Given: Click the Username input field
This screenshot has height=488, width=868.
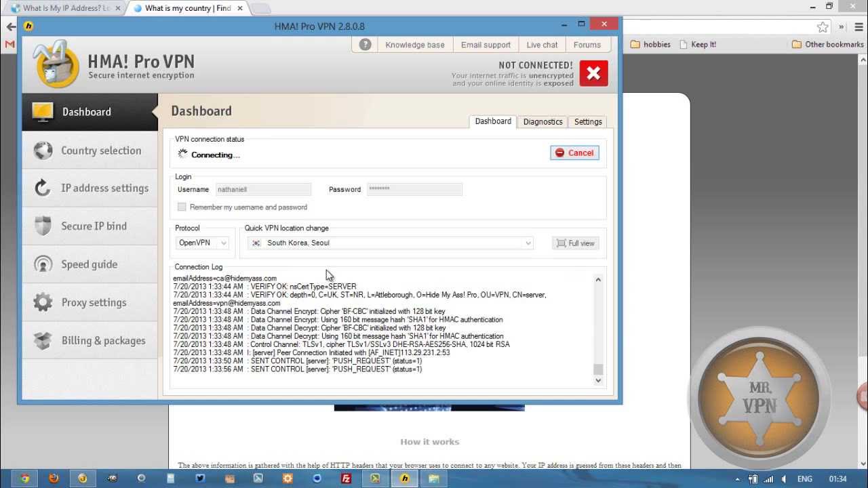Looking at the screenshot, I should click(263, 190).
